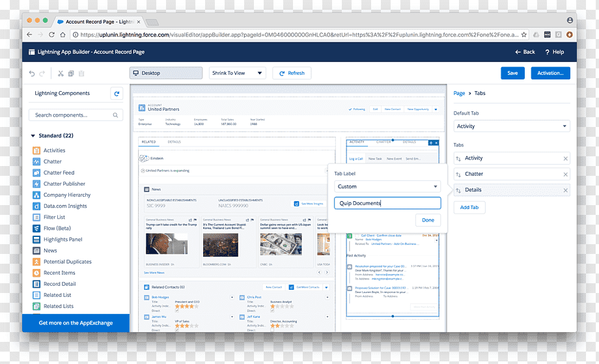599x364 pixels.
Task: Select the News component icon
Action: [x=36, y=251]
